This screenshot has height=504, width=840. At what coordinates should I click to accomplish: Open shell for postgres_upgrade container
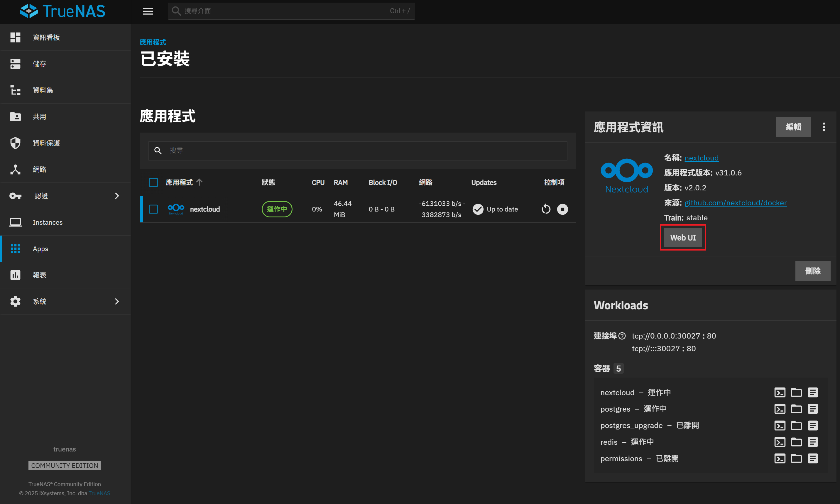click(780, 425)
